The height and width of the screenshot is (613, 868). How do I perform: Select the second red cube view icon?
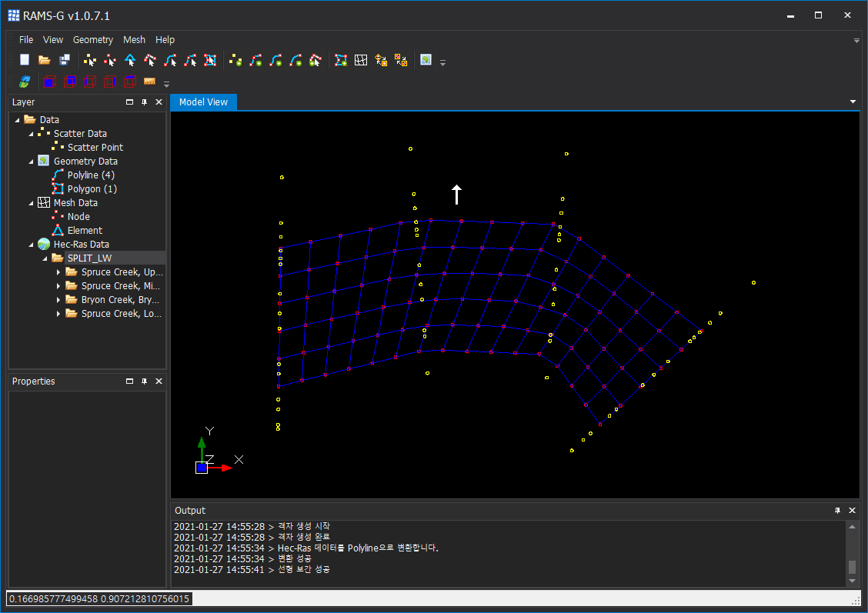[x=70, y=82]
